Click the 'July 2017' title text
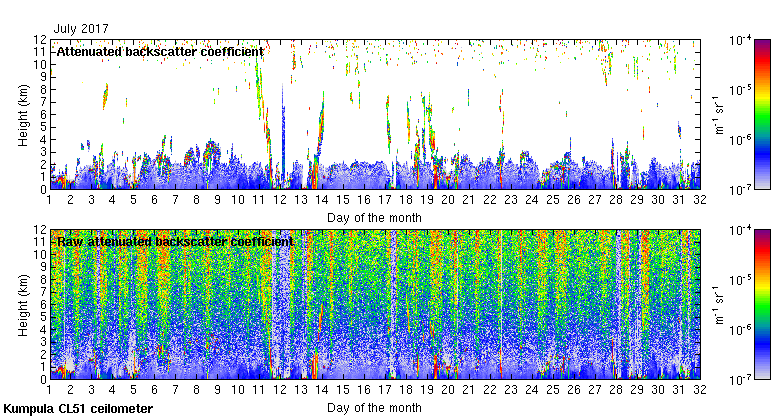The image size is (780, 420). click(82, 29)
